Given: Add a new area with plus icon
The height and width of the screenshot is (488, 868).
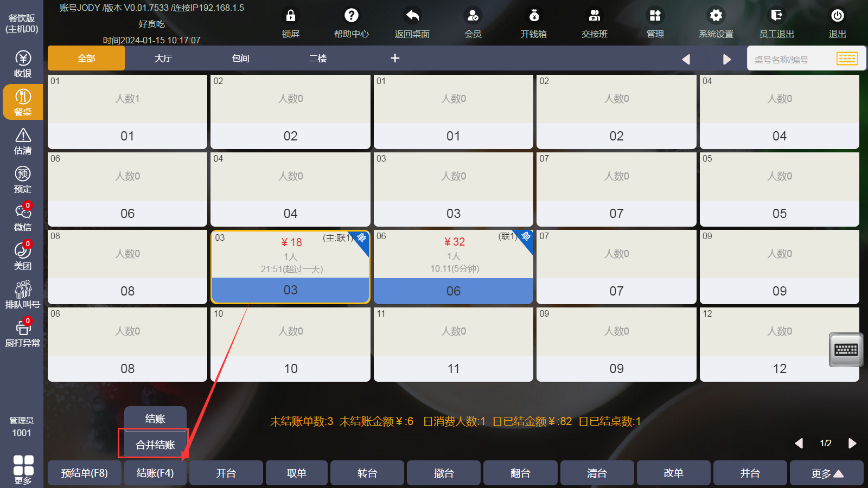Looking at the screenshot, I should pyautogui.click(x=395, y=58).
